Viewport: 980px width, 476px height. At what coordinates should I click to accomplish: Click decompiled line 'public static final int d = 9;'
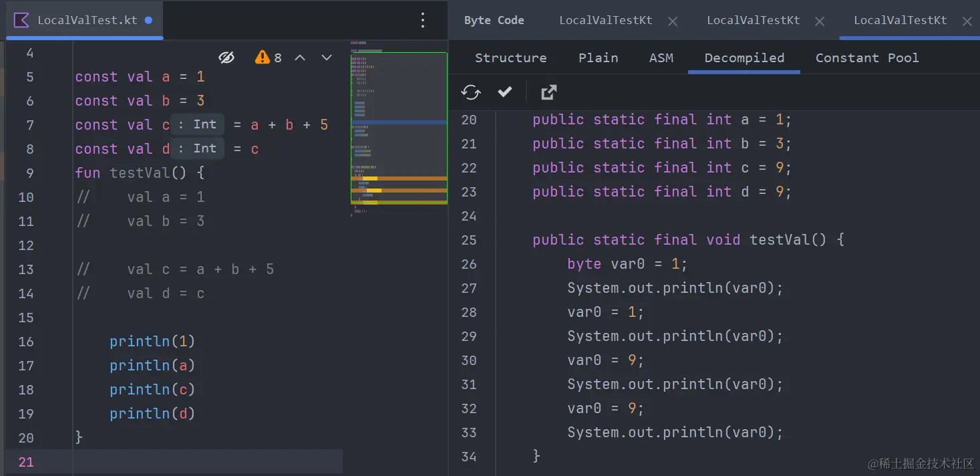coord(662,192)
